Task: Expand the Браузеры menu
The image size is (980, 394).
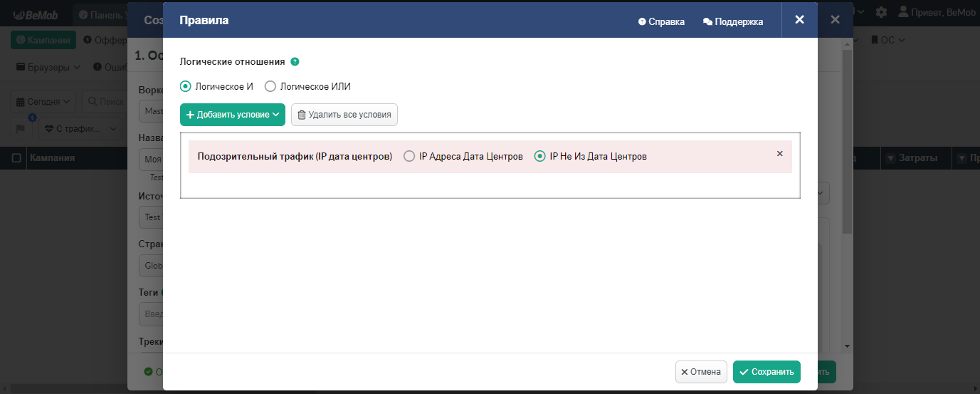Action: tap(48, 67)
